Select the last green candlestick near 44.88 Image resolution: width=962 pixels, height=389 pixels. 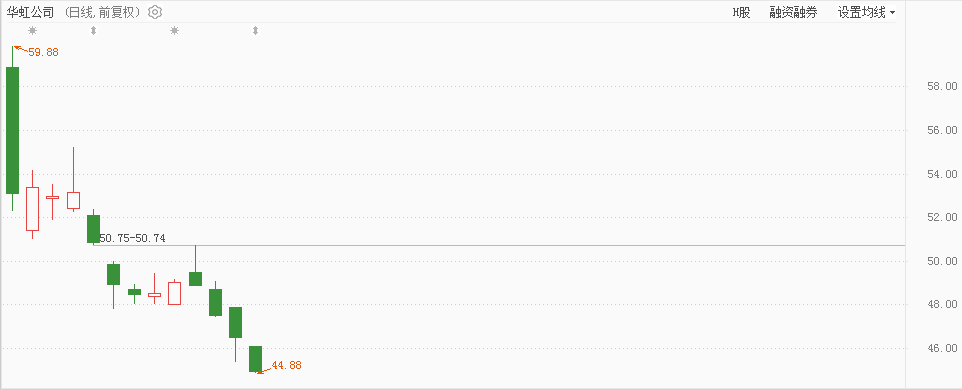coord(255,359)
